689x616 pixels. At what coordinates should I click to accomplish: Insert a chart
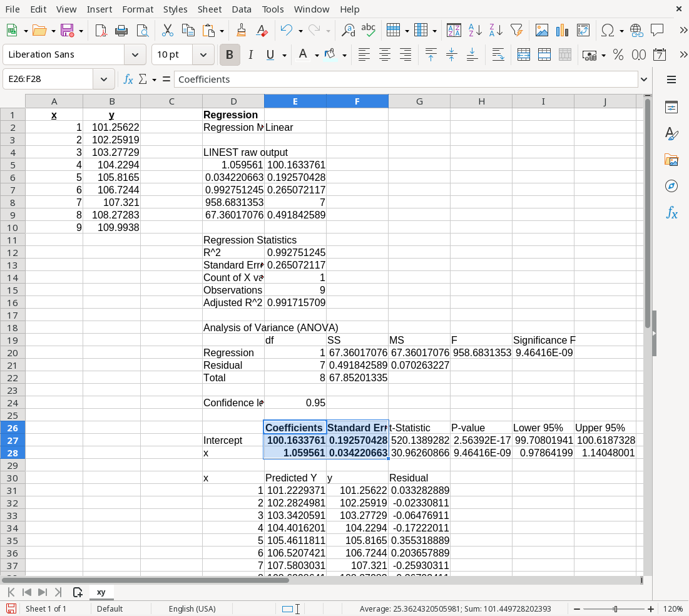(x=563, y=30)
